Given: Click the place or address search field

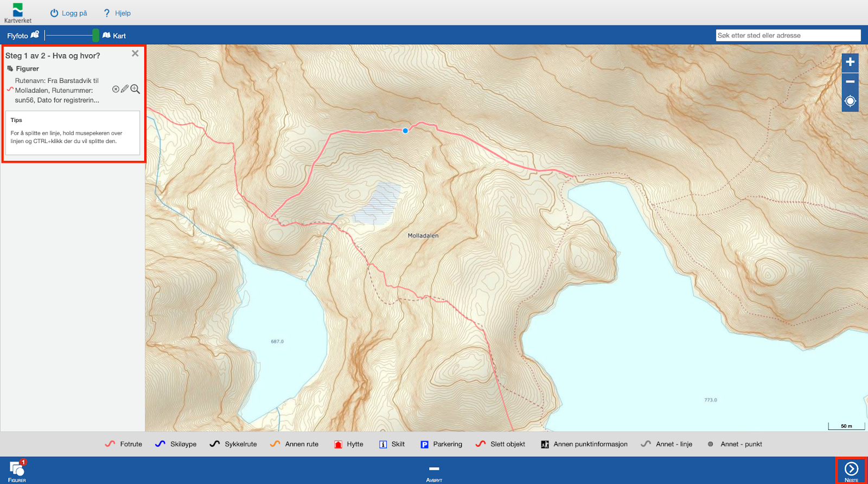Looking at the screenshot, I should coord(788,35).
